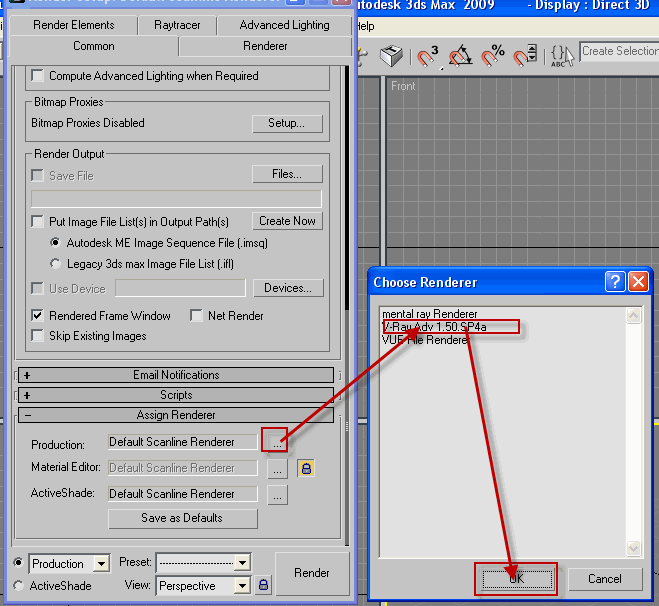659x606 pixels.
Task: Uncheck the Rendered Frame Window checkbox
Action: coord(38,316)
